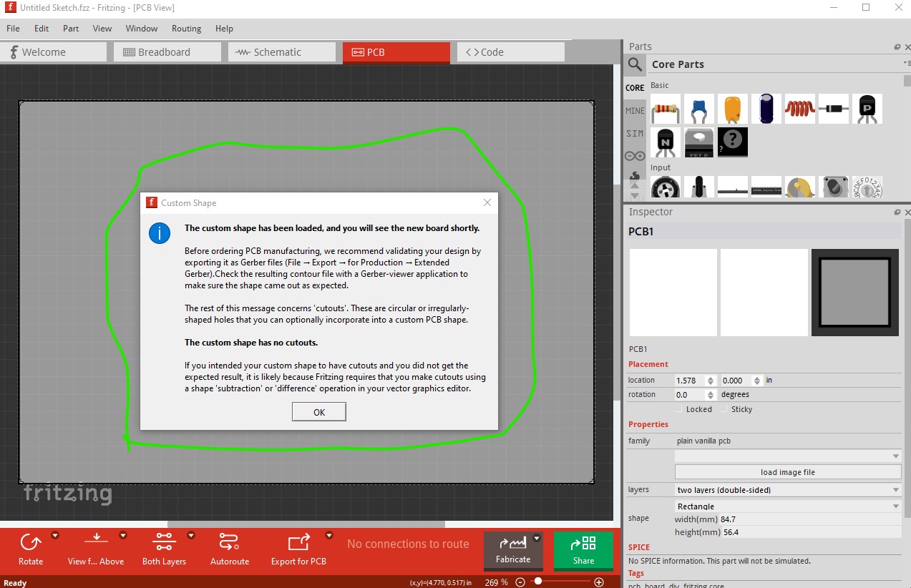Image resolution: width=911 pixels, height=588 pixels.
Task: Enable the Locked checkbox
Action: [680, 409]
